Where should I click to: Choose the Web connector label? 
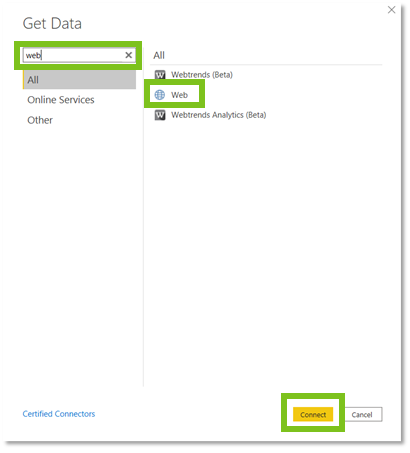click(179, 95)
